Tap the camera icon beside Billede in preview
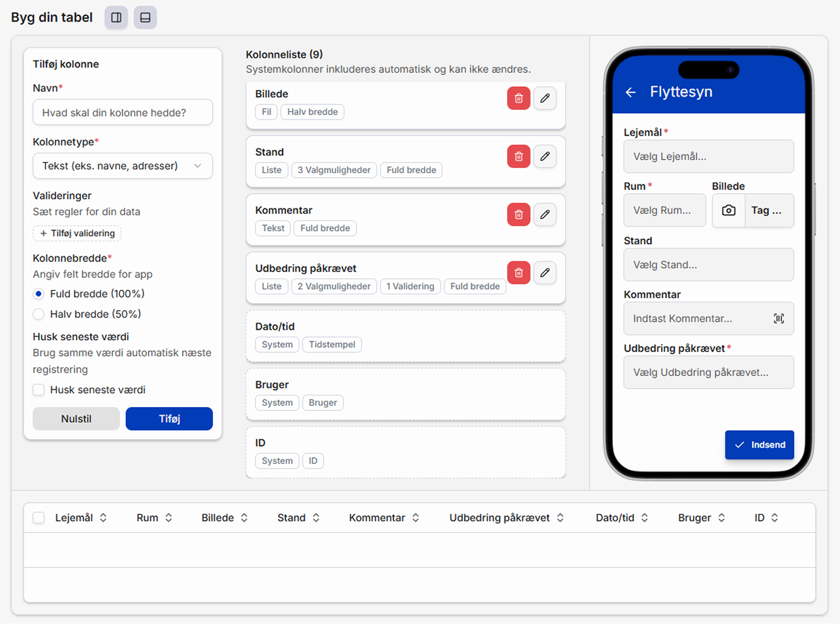 click(729, 210)
